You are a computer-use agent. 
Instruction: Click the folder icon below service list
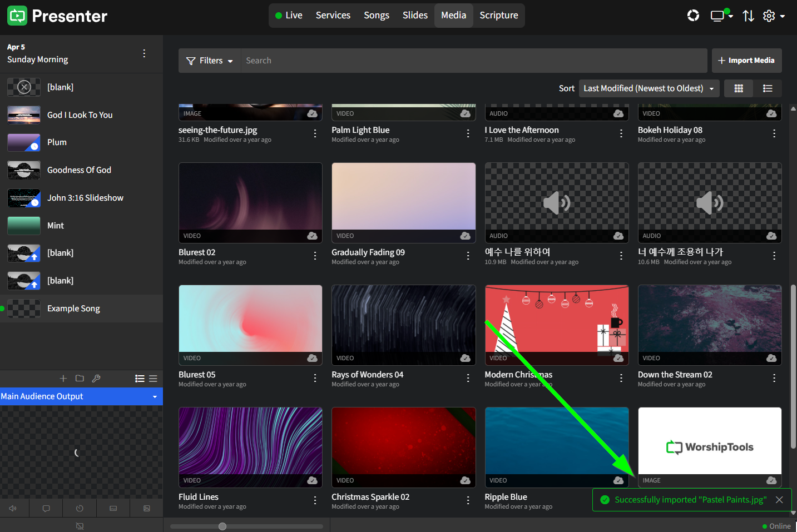(x=80, y=379)
